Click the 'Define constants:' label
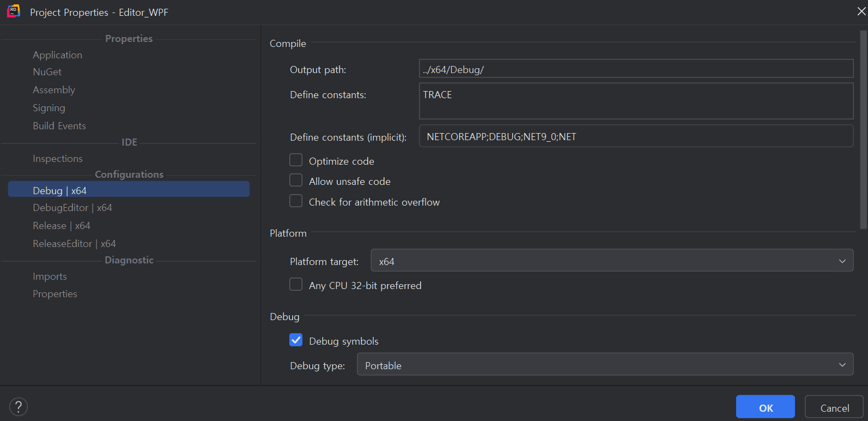This screenshot has height=421, width=868. [x=328, y=95]
